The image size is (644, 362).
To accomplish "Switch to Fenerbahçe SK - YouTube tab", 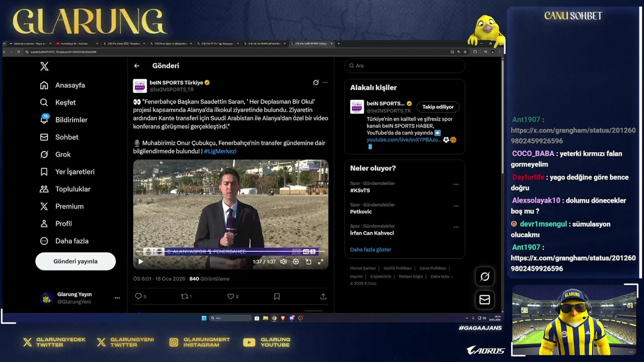I will pyautogui.click(x=76, y=44).
